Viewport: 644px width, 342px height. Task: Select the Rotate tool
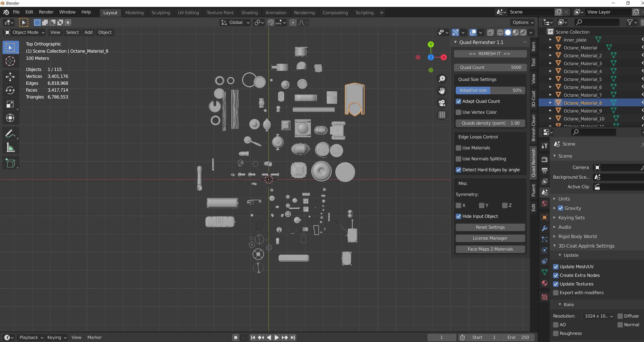pos(10,90)
